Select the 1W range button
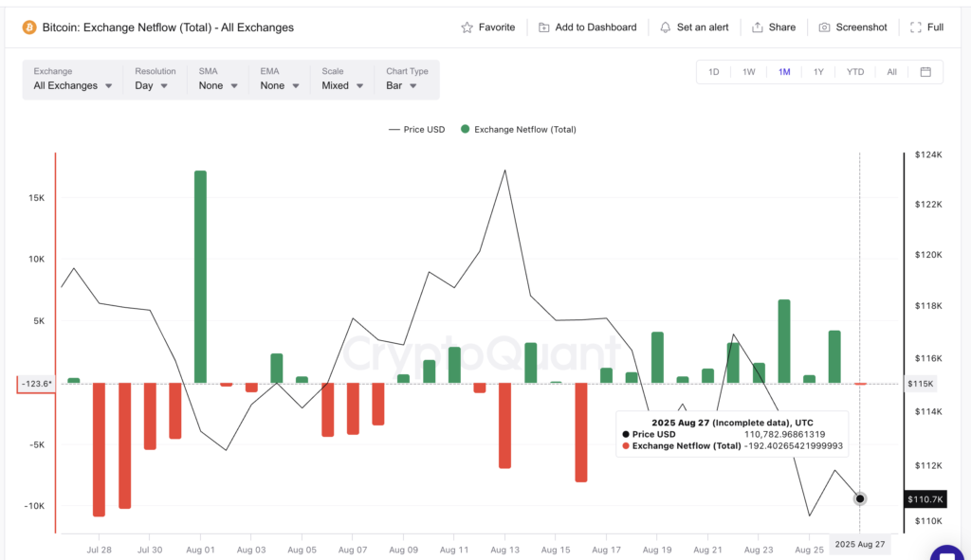 coord(748,71)
